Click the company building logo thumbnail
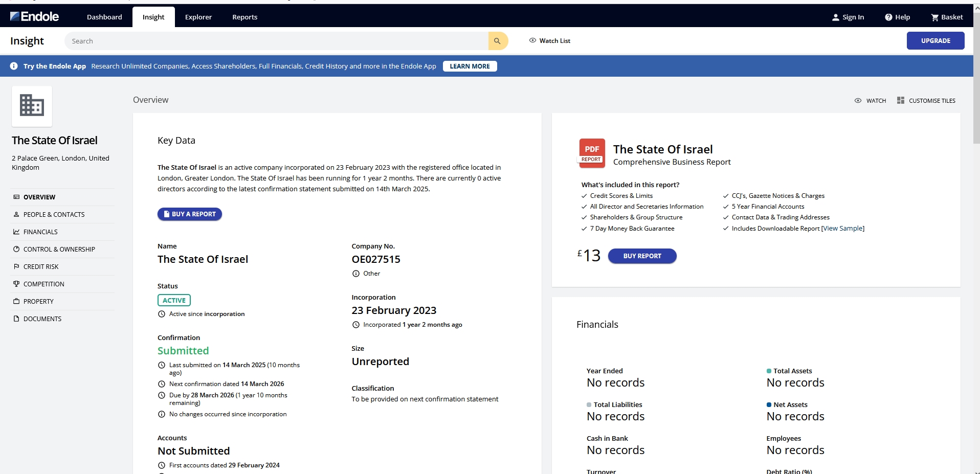The height and width of the screenshot is (474, 980). [x=32, y=106]
